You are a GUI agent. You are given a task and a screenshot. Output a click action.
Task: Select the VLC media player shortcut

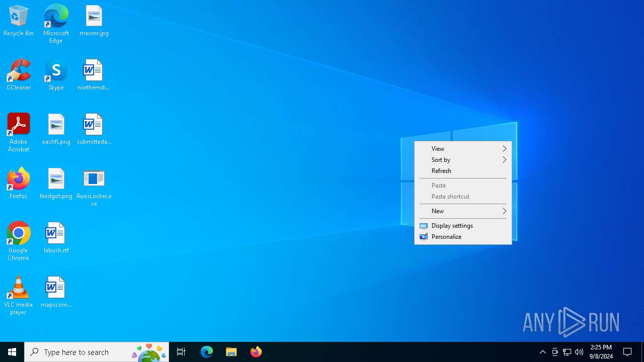point(19,296)
